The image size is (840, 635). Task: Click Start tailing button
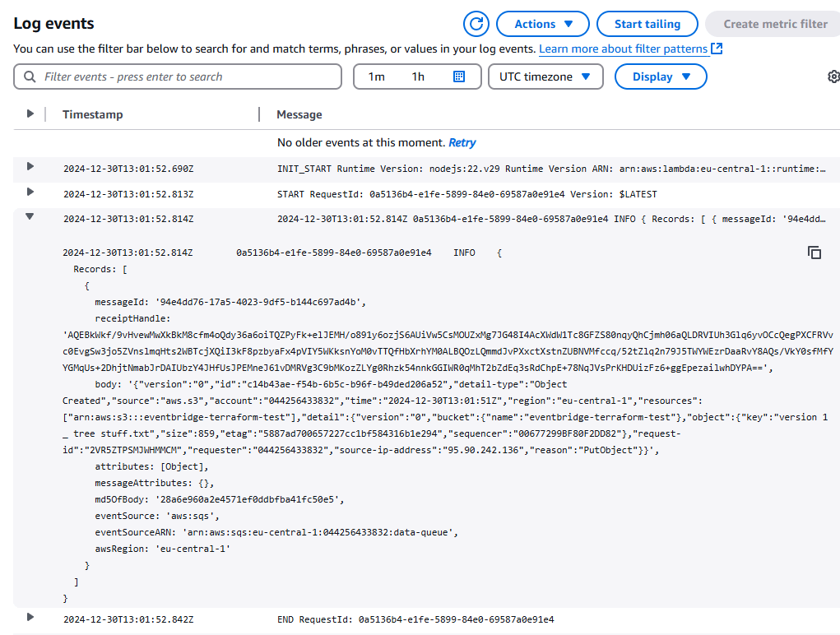pyautogui.click(x=647, y=24)
